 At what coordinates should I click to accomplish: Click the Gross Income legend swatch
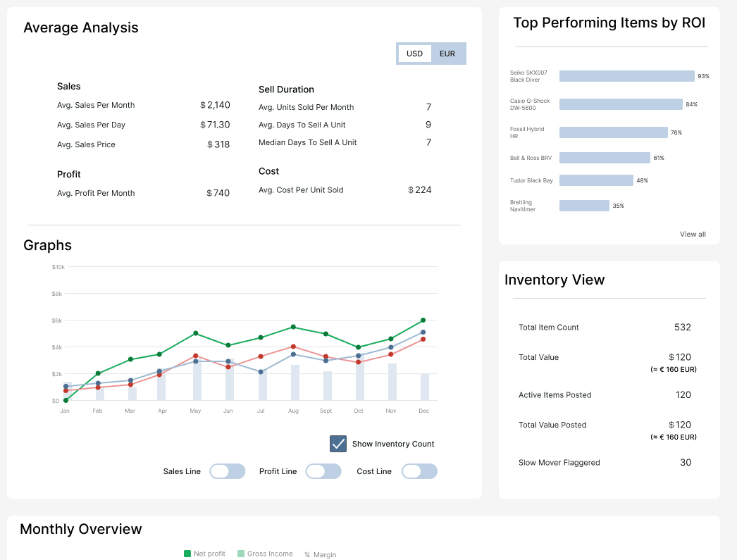(x=241, y=554)
